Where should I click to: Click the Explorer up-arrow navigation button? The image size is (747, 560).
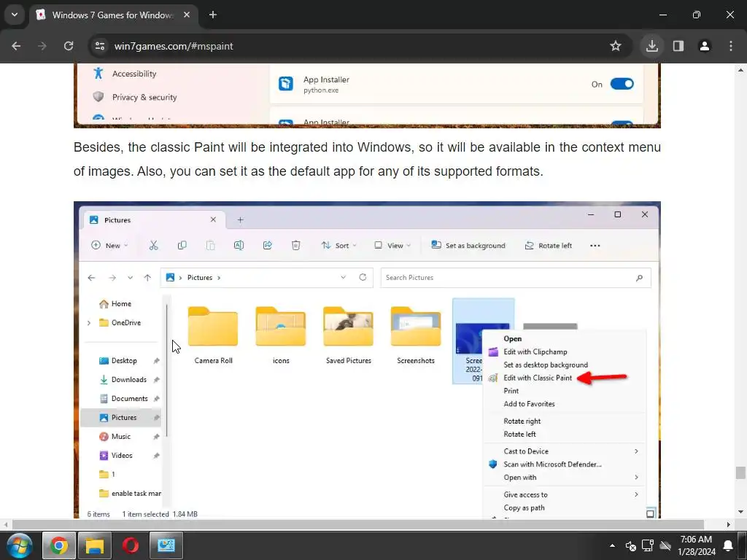pyautogui.click(x=147, y=278)
